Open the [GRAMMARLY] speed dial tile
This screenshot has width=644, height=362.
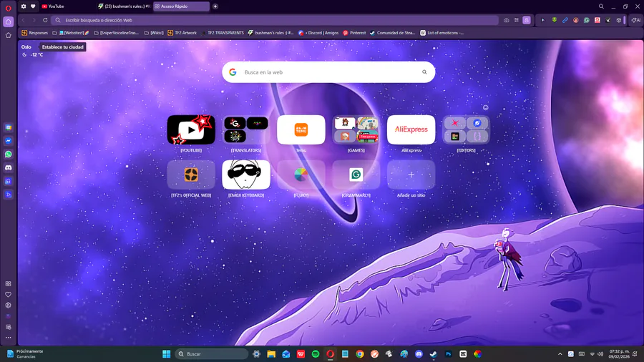click(x=356, y=175)
